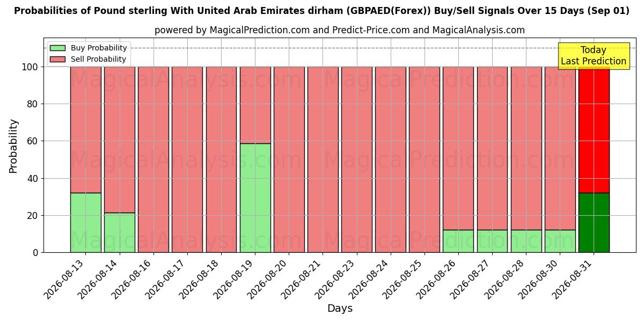Click the yellow 'Today Last Prediction' box

(594, 56)
